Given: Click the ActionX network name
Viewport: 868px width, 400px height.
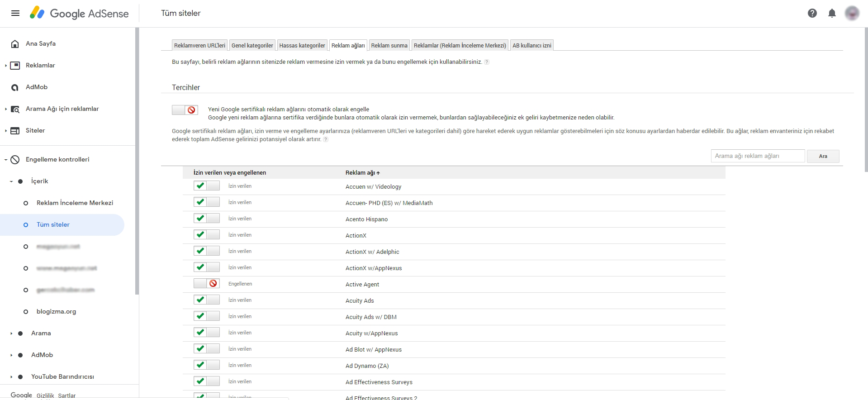Looking at the screenshot, I should (356, 235).
